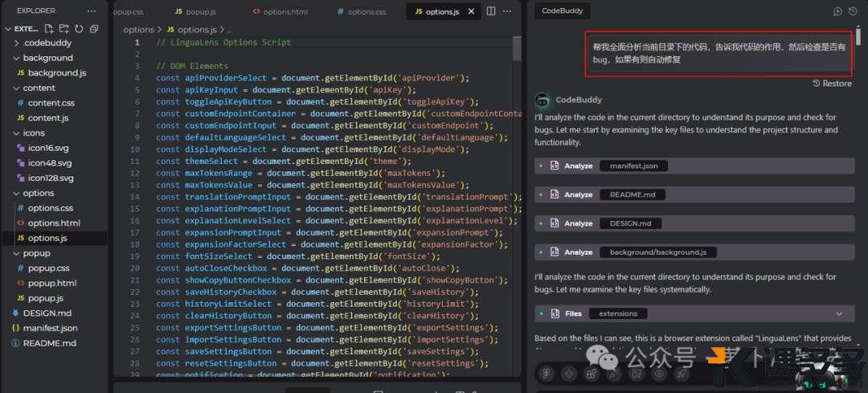The width and height of the screenshot is (868, 393).
Task: Click the CSS hash icon beside options.css tab
Action: coord(341,11)
